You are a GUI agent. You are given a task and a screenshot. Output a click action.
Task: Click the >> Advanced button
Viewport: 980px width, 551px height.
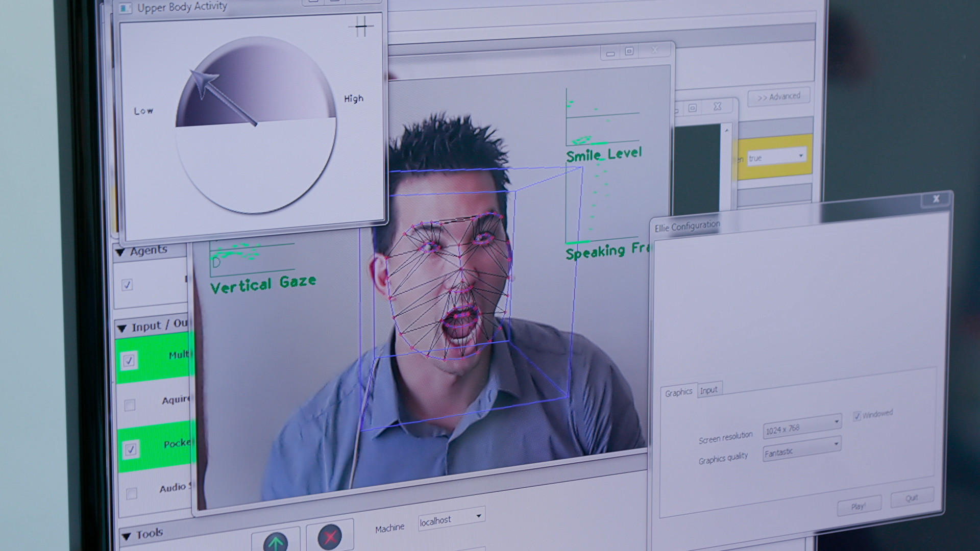click(x=778, y=97)
